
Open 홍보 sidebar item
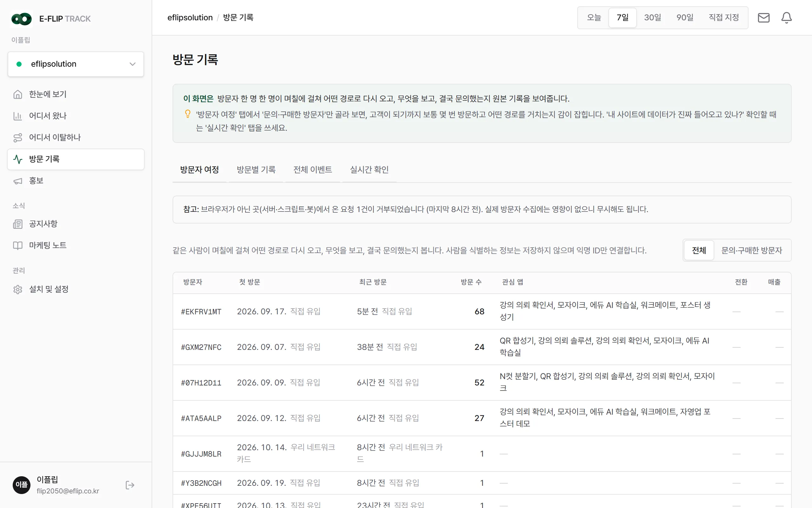click(76, 181)
